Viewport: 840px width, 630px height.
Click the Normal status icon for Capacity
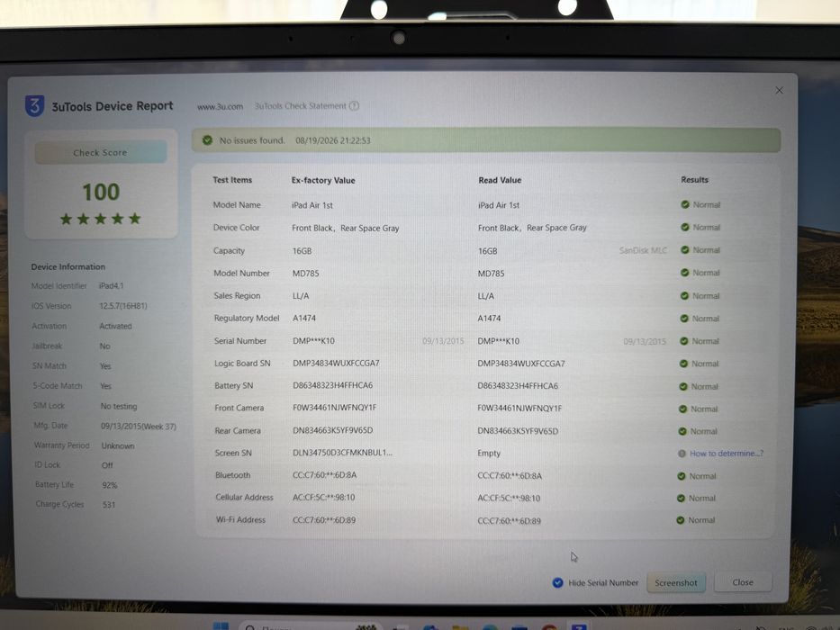(x=684, y=250)
